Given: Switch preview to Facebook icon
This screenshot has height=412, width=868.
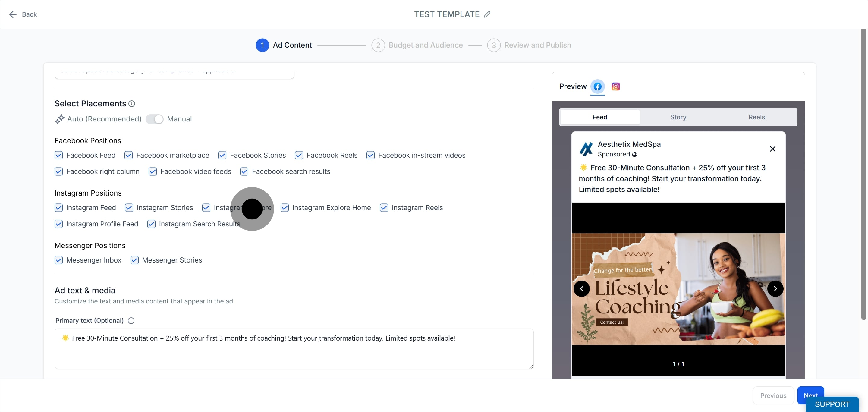Looking at the screenshot, I should (x=597, y=86).
